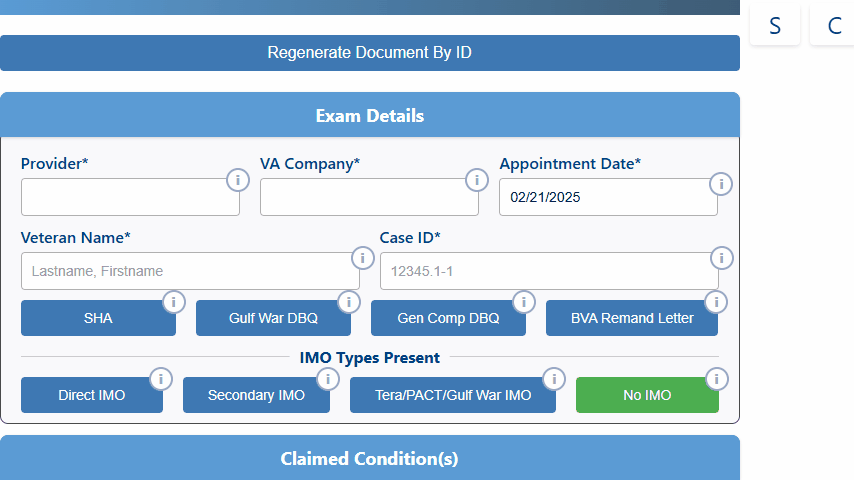Show info tooltip for Veteran Name
Image resolution: width=854 pixels, height=480 pixels.
point(361,258)
